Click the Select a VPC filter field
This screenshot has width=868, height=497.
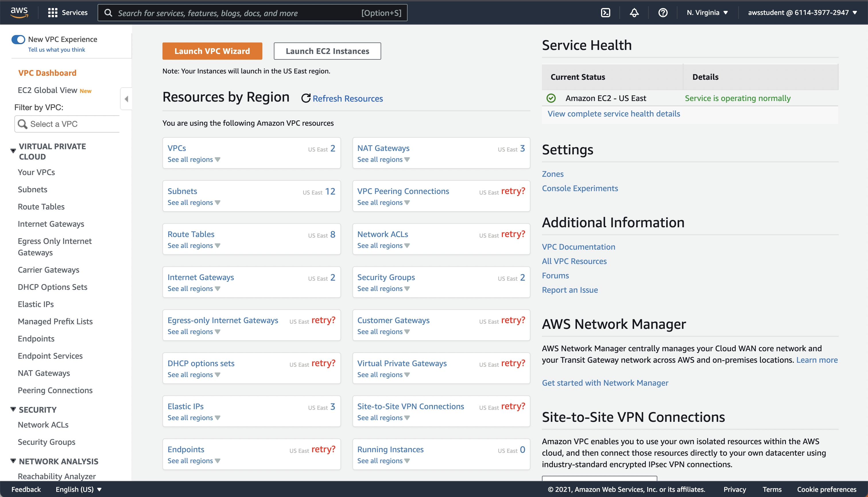tap(67, 124)
